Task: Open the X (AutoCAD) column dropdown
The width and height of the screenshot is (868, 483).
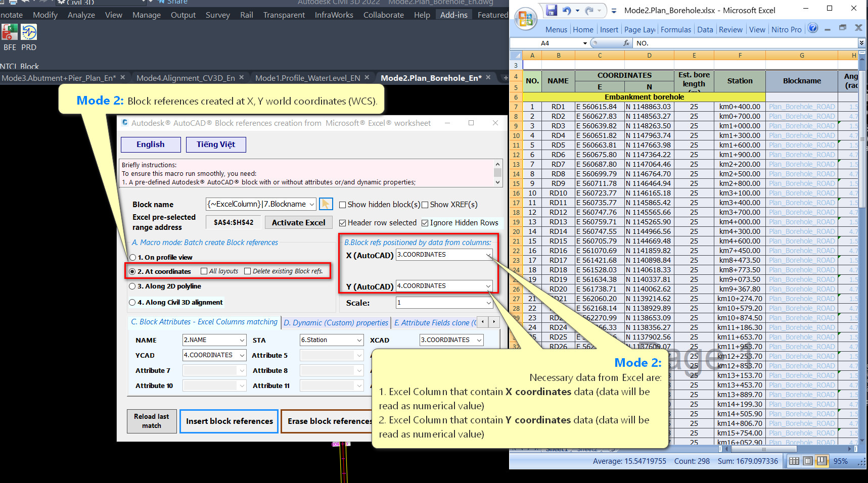Action: pyautogui.click(x=488, y=255)
